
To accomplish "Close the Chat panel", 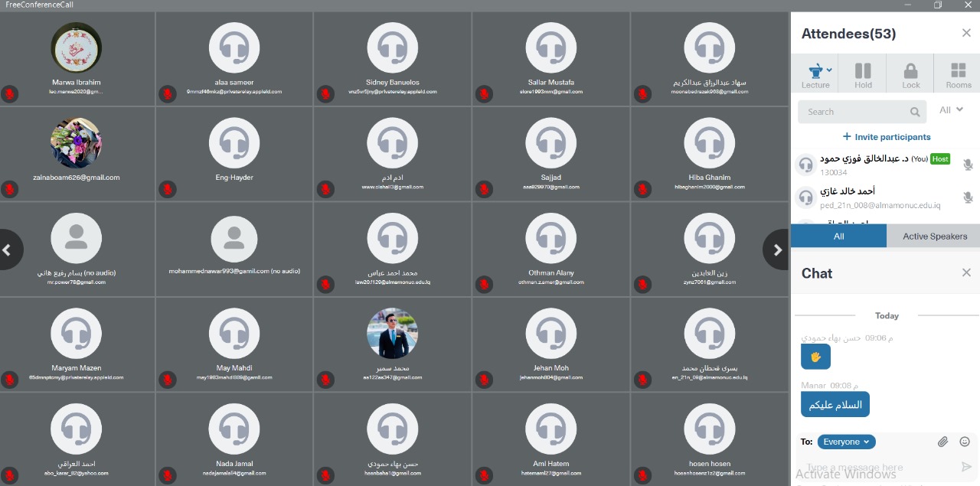I will coord(966,272).
